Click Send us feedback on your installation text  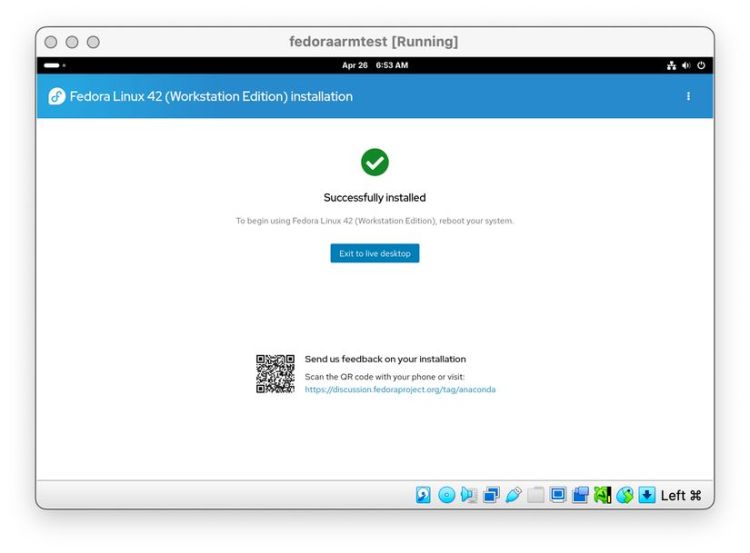[385, 359]
